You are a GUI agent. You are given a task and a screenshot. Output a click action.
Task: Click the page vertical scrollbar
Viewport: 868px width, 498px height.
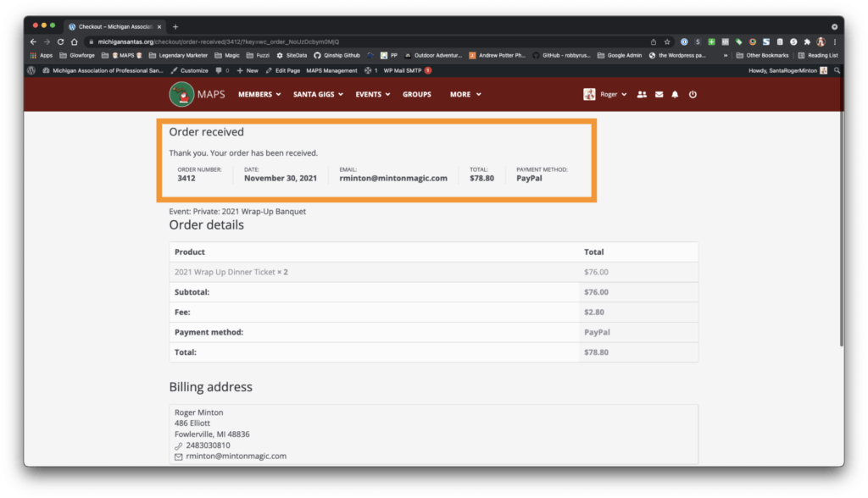[842, 230]
